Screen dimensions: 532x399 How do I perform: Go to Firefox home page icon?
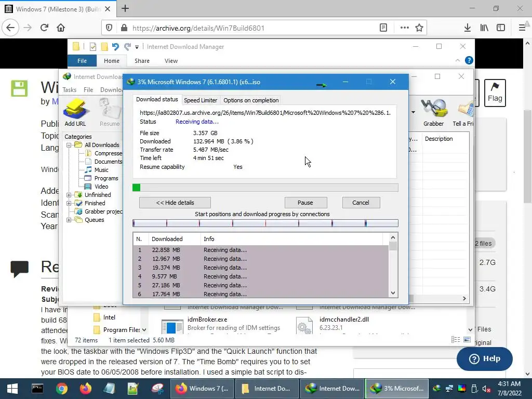click(61, 28)
